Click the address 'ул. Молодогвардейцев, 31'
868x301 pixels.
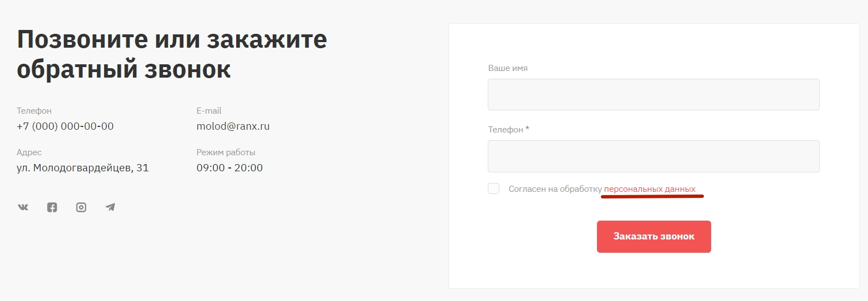[83, 168]
